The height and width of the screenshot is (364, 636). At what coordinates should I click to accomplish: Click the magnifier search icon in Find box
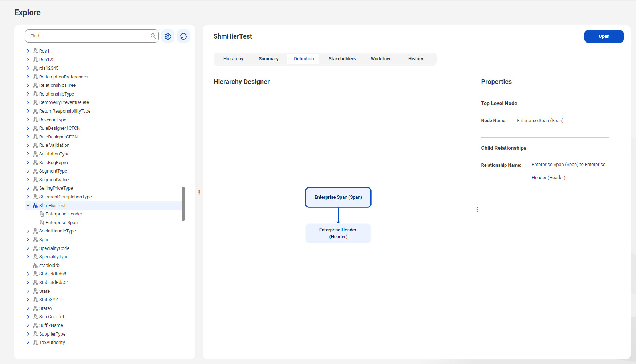pos(153,36)
